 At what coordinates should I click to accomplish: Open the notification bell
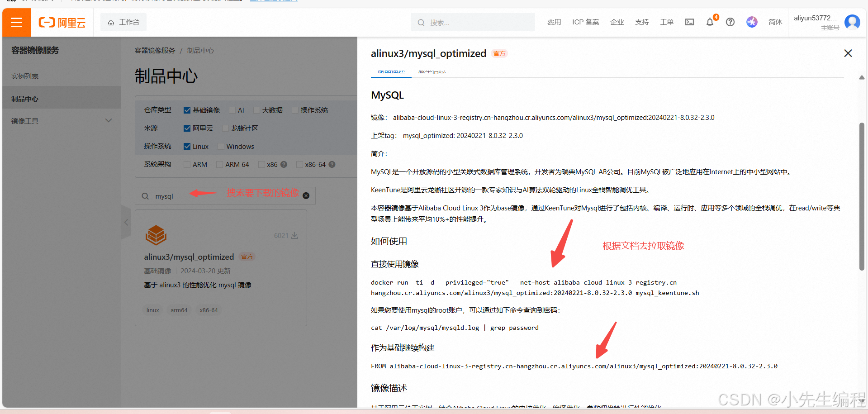click(x=710, y=22)
